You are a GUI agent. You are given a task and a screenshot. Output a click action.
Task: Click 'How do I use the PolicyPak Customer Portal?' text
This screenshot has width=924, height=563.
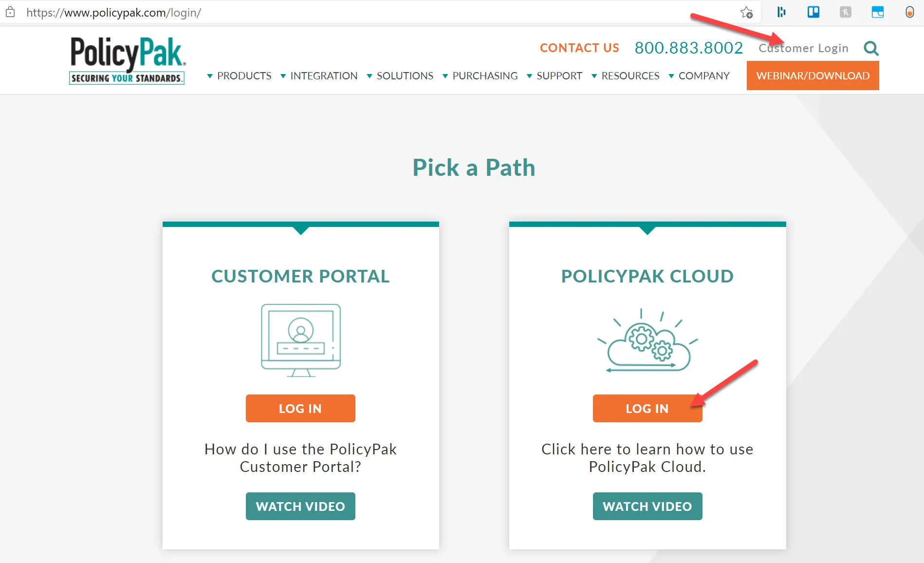(x=300, y=458)
